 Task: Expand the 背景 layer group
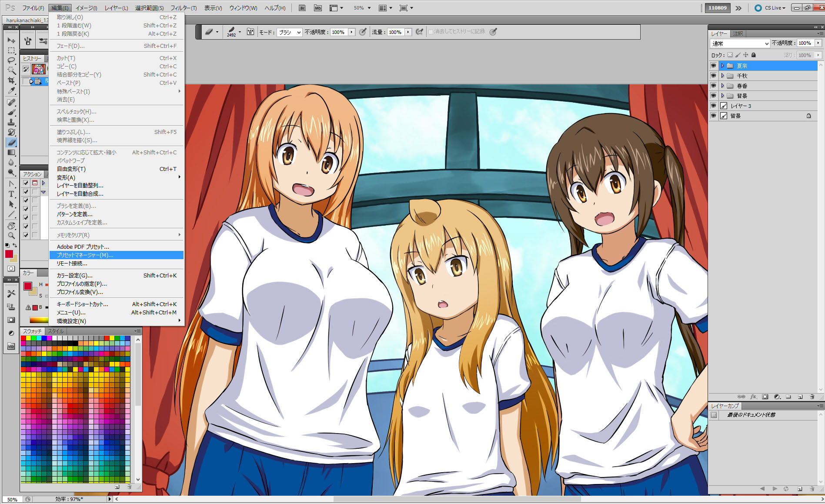coord(722,96)
